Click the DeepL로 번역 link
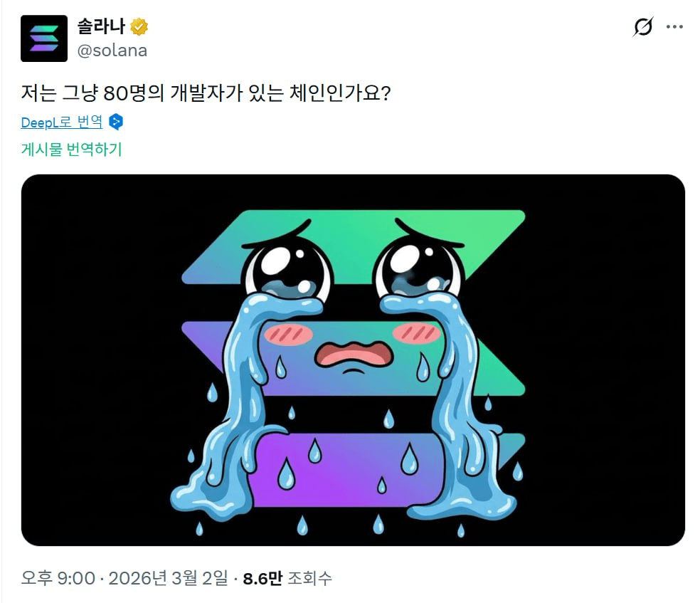 pos(62,122)
